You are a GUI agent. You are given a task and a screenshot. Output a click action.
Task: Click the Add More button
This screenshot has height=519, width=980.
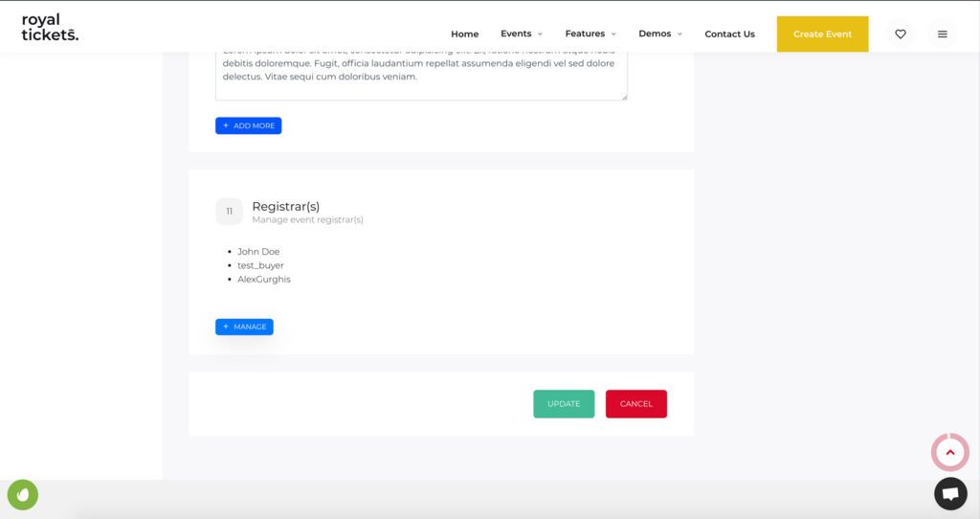[x=248, y=125]
